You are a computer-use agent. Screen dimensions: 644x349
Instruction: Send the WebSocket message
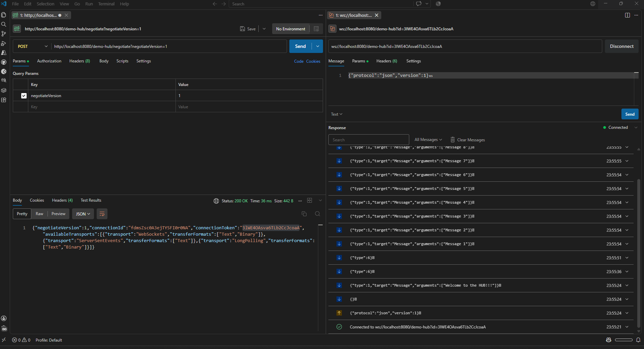pos(630,114)
